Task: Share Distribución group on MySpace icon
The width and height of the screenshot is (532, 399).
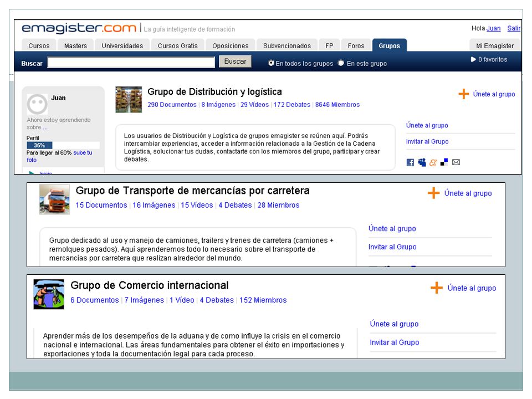Action: pyautogui.click(x=422, y=162)
